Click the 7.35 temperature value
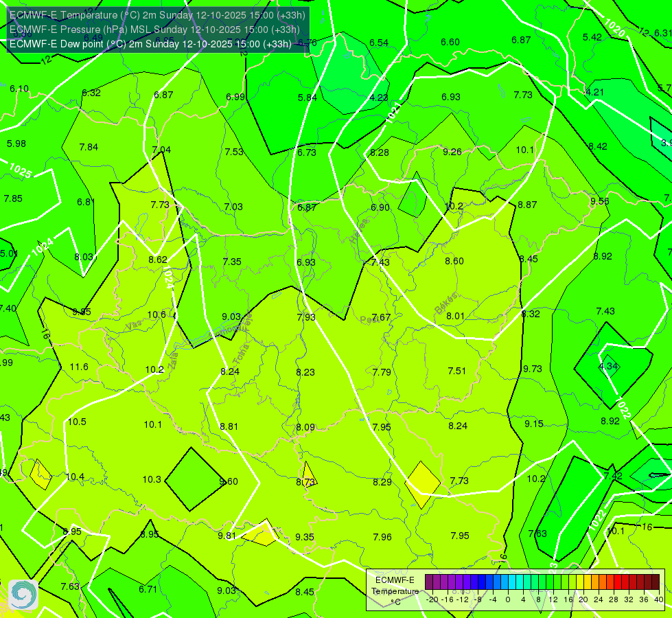Screen dimensions: 672x618 coord(232,262)
